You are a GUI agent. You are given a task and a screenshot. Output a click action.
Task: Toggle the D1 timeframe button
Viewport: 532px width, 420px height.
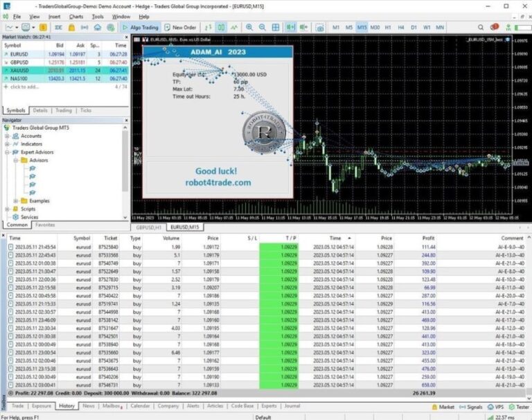(414, 27)
